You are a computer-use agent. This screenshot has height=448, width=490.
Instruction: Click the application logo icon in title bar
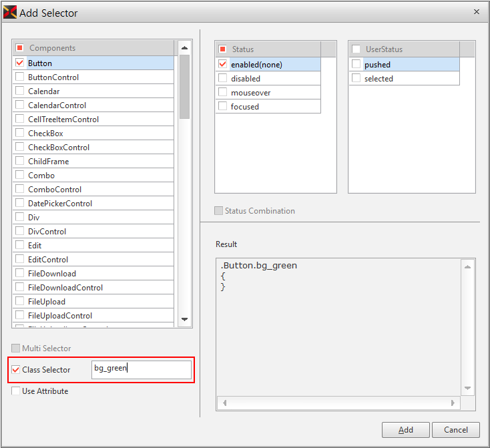pyautogui.click(x=10, y=12)
